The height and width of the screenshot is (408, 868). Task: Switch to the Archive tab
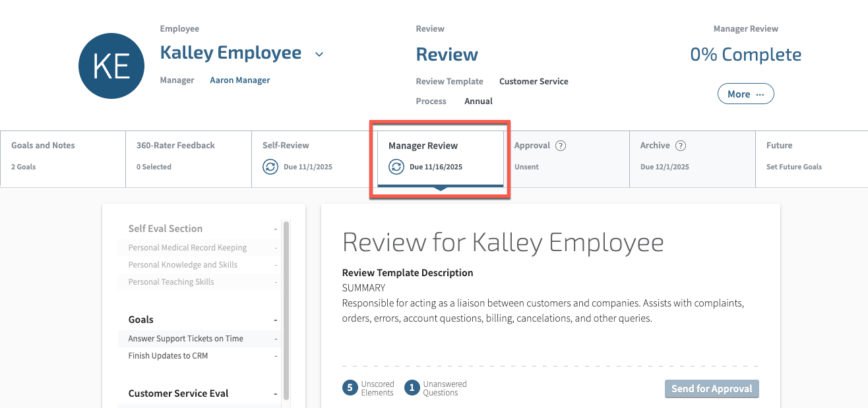tap(693, 159)
